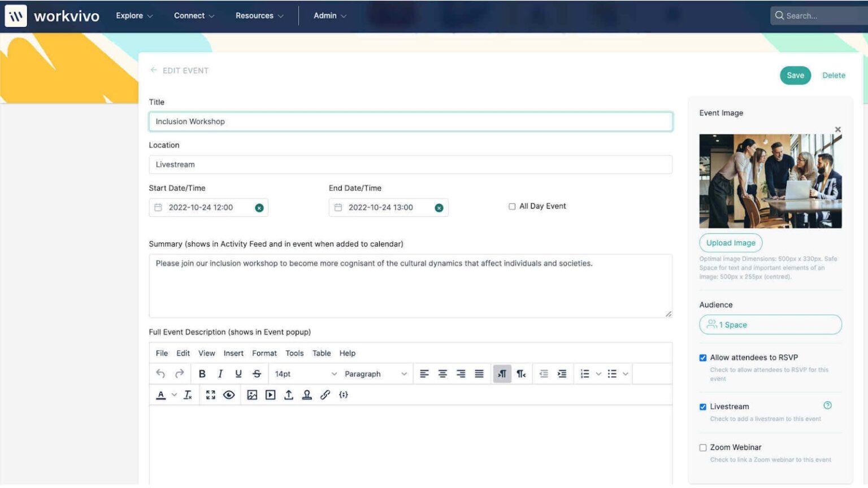Click the Undo icon in the editor toolbar

coord(160,373)
